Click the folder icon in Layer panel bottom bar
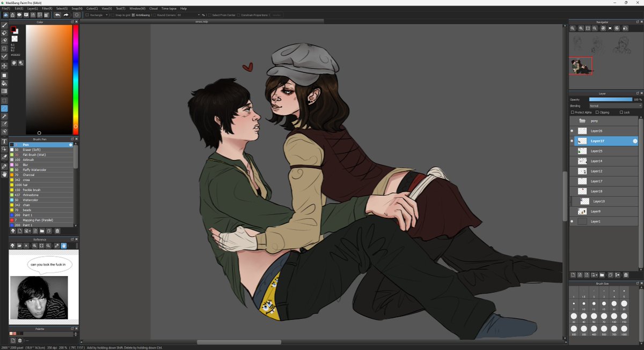Viewport: 644px width, 350px height. coord(602,275)
